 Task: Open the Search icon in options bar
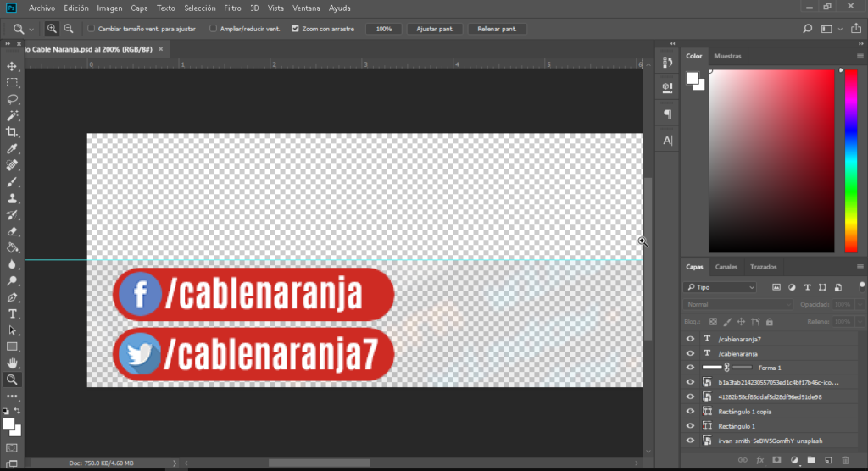[808, 29]
